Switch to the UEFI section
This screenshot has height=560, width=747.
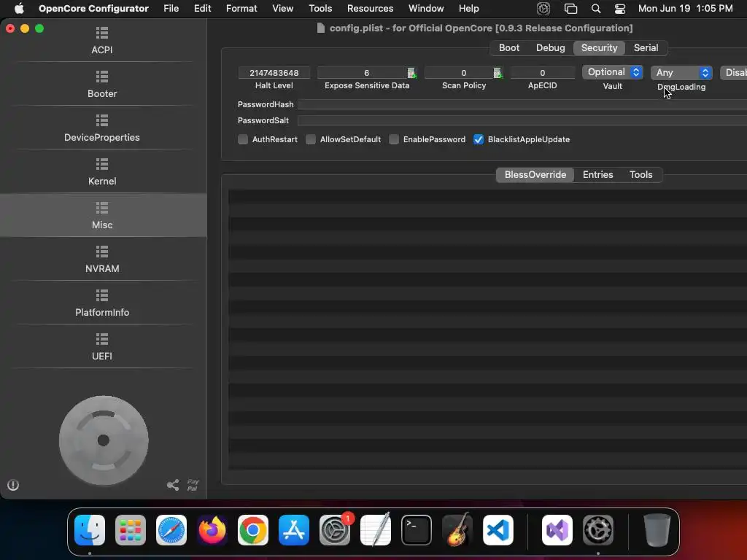click(102, 347)
